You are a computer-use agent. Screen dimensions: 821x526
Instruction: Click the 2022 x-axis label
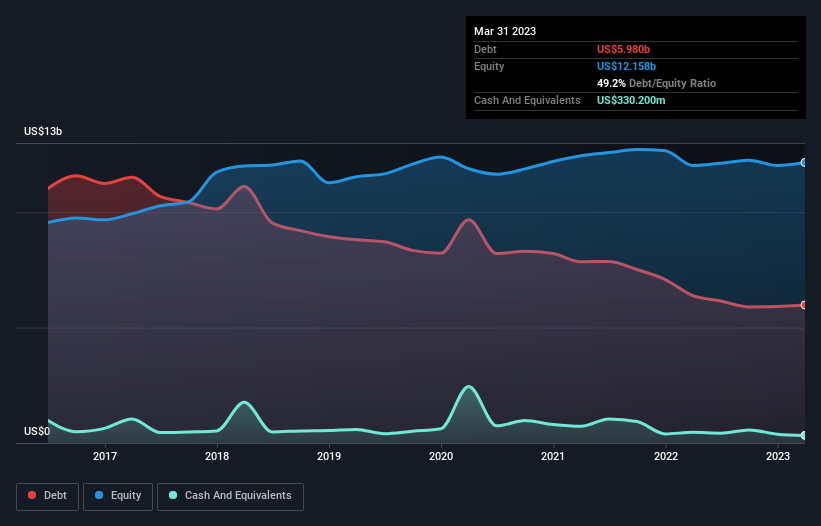coord(666,456)
